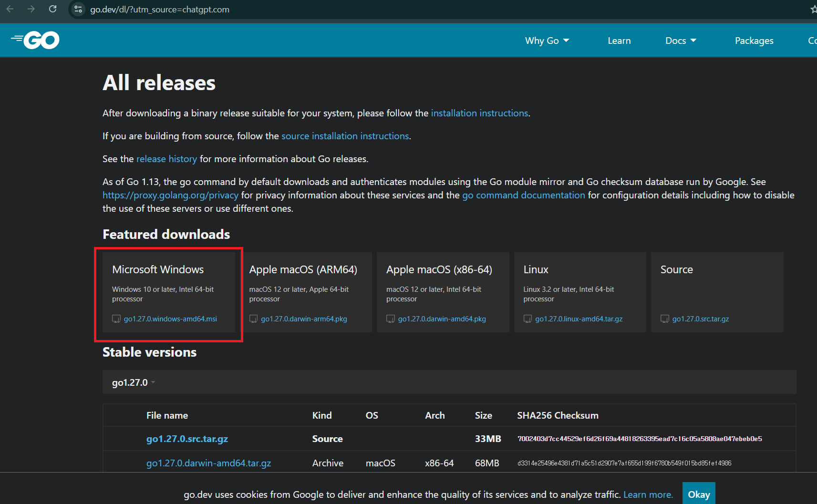Select the Source card title
Viewport: 817px width, 504px height.
pyautogui.click(x=676, y=269)
